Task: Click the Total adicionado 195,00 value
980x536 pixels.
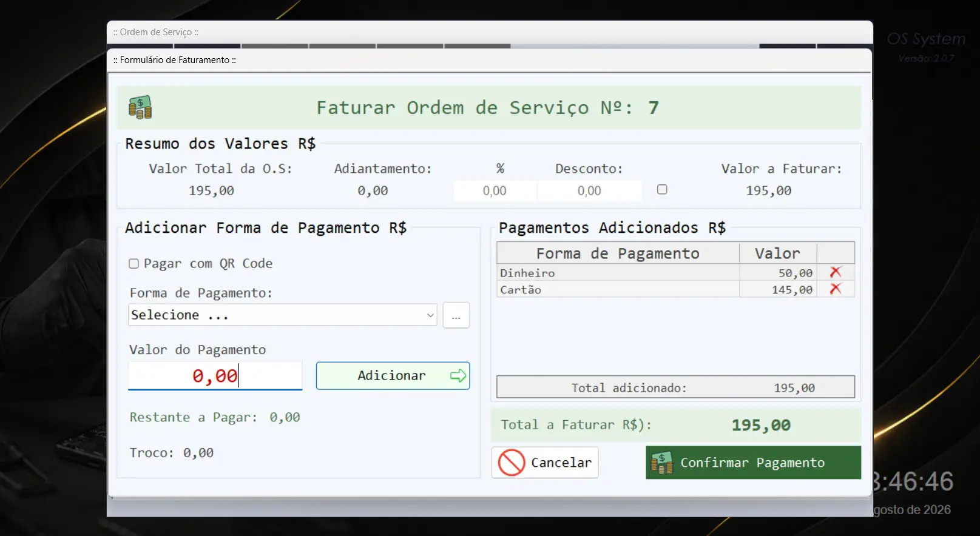Action: click(x=794, y=388)
